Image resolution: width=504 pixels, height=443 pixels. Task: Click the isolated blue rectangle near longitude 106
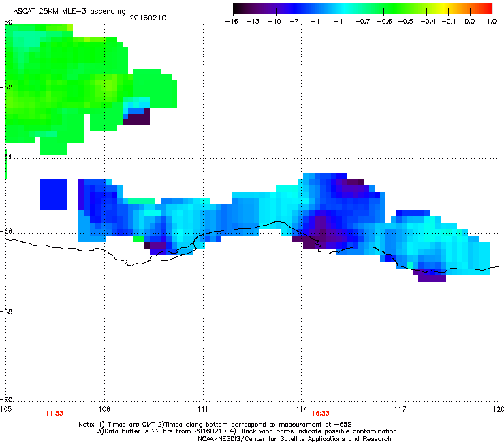pyautogui.click(x=54, y=194)
